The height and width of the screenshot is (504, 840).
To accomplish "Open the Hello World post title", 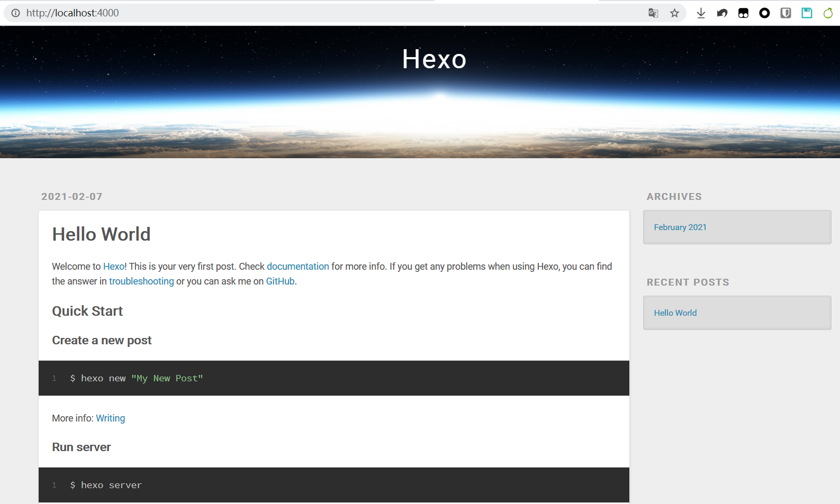I will pyautogui.click(x=101, y=234).
